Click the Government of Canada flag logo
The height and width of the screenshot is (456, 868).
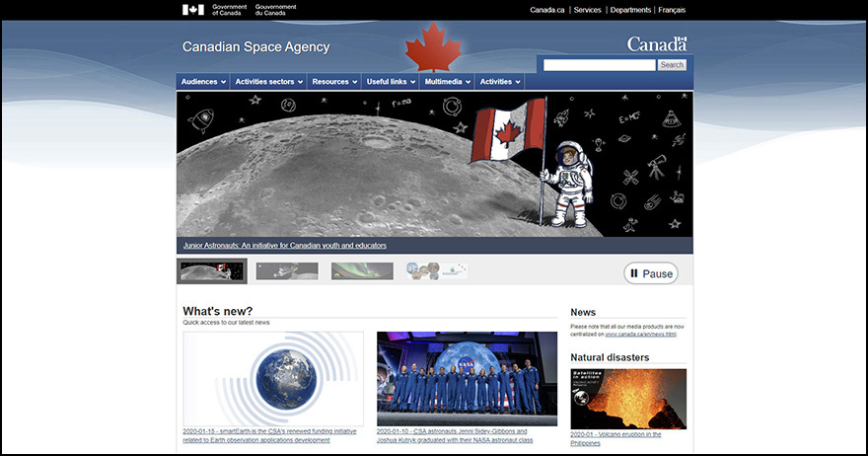(193, 10)
